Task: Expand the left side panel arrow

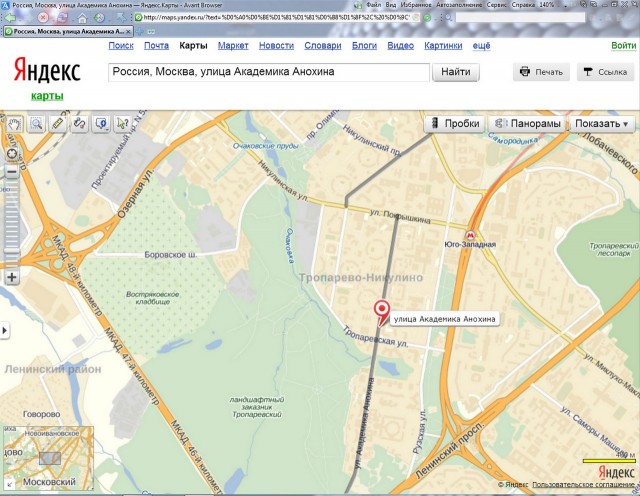Action: pyautogui.click(x=4, y=330)
